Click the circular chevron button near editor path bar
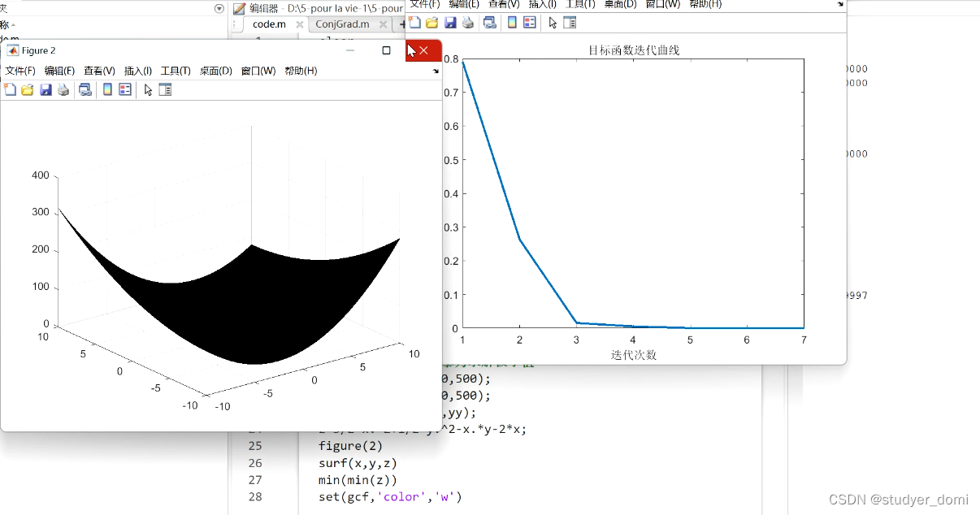This screenshot has width=980, height=515. point(218,8)
